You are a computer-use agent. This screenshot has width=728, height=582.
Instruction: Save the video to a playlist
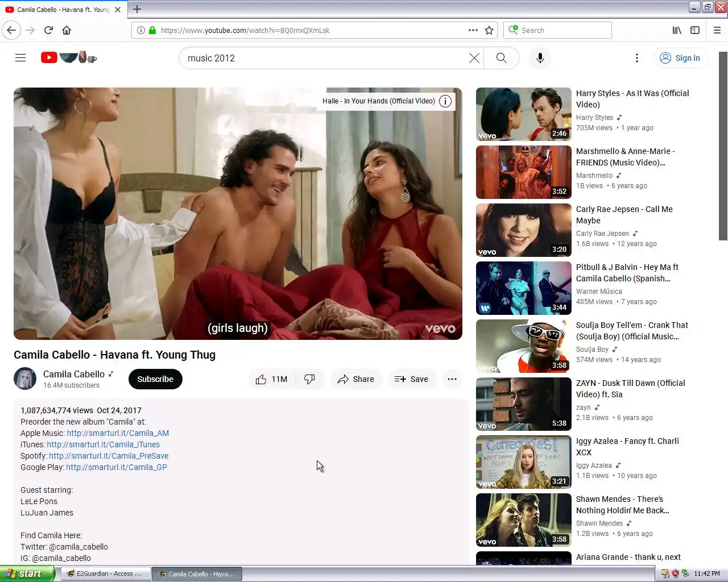point(411,379)
